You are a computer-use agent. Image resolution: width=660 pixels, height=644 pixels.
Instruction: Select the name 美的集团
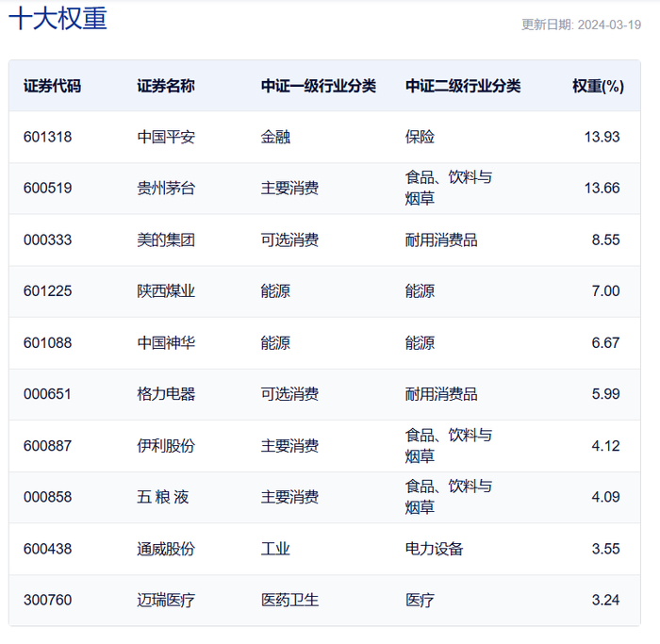pyautogui.click(x=166, y=239)
